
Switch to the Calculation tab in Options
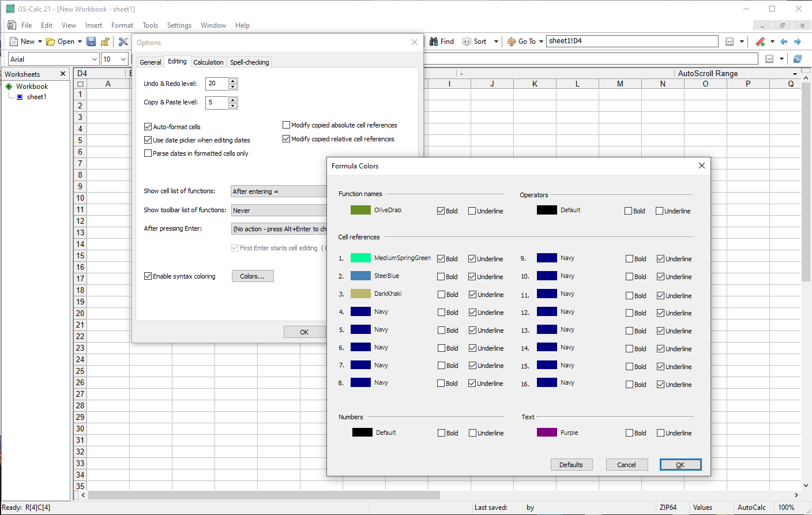pyautogui.click(x=208, y=62)
